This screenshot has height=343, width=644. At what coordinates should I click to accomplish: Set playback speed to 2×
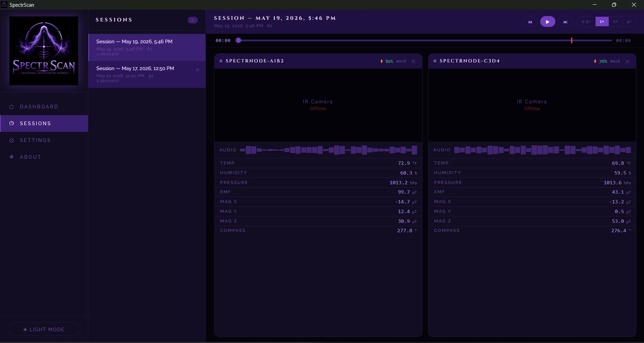(x=615, y=22)
